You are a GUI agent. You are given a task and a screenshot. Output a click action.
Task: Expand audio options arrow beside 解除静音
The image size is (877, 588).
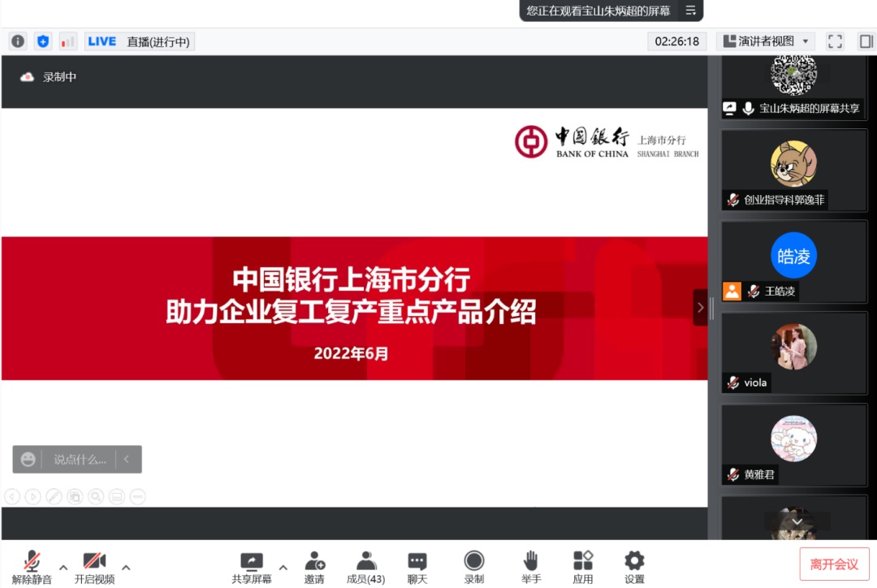(x=63, y=567)
